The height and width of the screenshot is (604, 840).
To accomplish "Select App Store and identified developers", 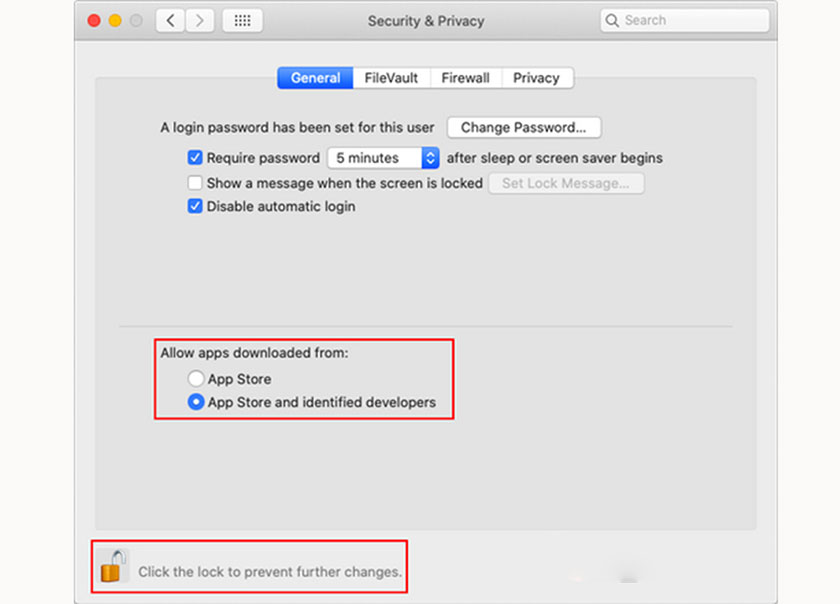I will pos(196,403).
